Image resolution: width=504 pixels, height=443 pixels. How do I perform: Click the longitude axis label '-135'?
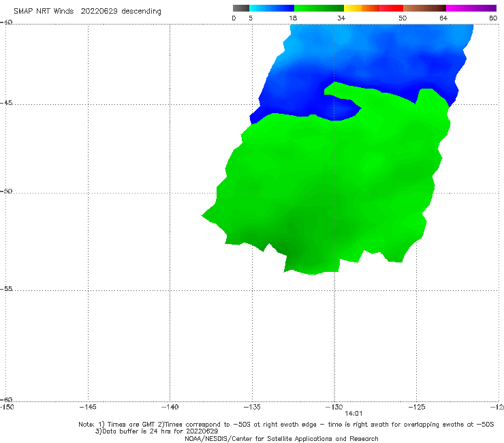click(252, 408)
